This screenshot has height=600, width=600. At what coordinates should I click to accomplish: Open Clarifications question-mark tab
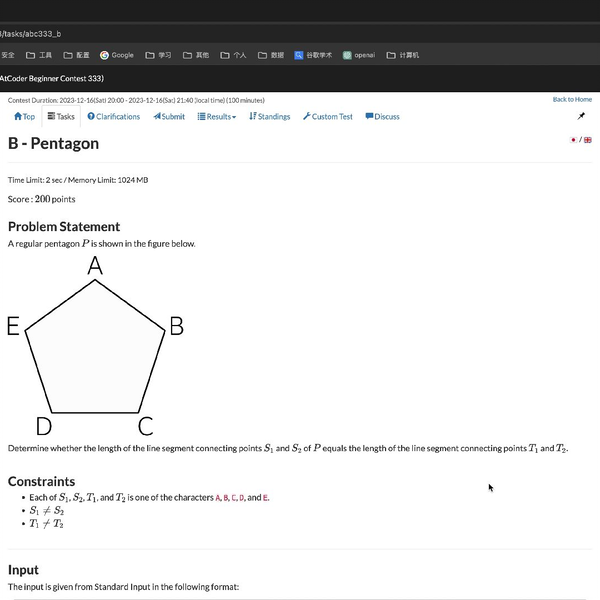(x=114, y=116)
